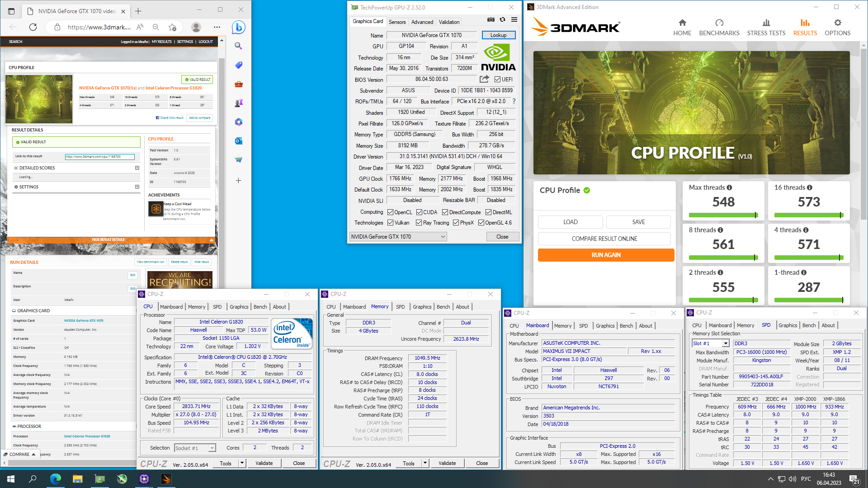Open the Outlook sidebar icon

pyautogui.click(x=239, y=141)
